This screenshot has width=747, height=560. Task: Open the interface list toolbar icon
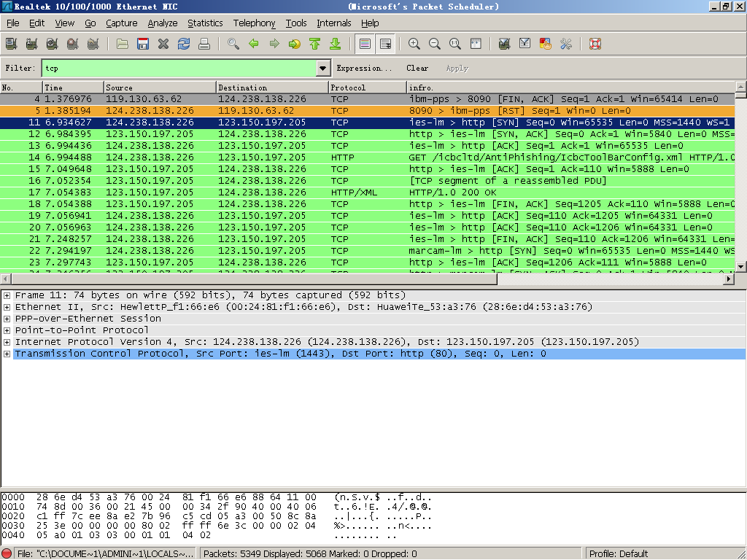click(x=11, y=44)
